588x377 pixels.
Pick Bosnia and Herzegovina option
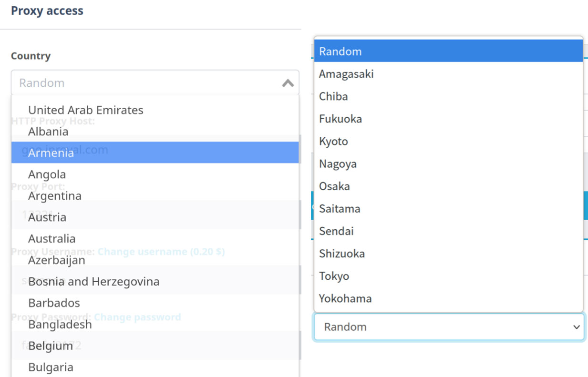pyautogui.click(x=94, y=282)
